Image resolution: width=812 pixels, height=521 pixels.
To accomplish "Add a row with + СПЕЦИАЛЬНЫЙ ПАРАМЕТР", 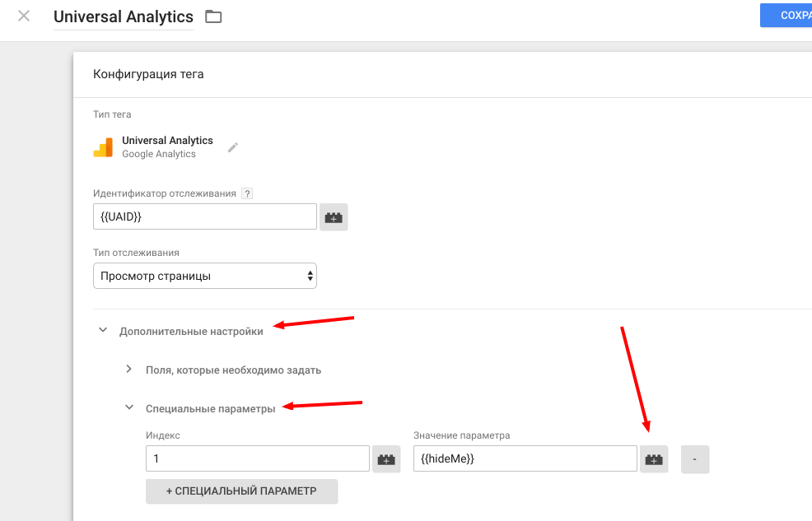I will pos(241,491).
